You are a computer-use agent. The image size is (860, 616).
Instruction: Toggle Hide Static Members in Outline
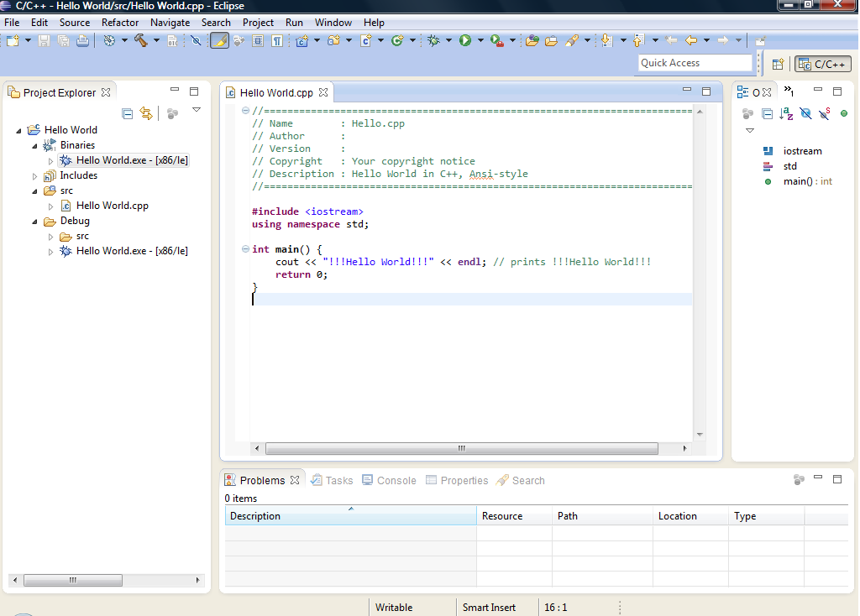click(825, 113)
